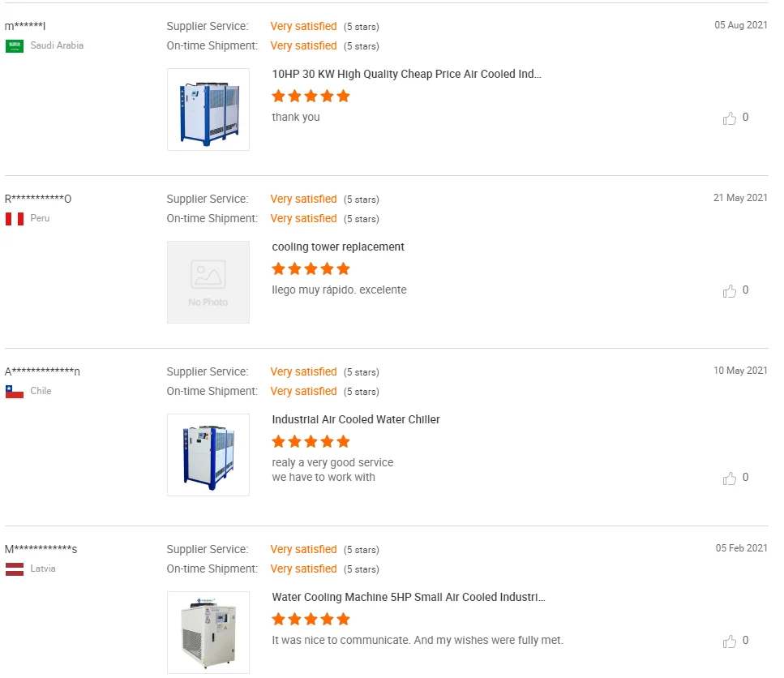Screen dimensions: 784x678
Task: Open the Industrial Air Cooled chiller image
Action: tap(208, 455)
